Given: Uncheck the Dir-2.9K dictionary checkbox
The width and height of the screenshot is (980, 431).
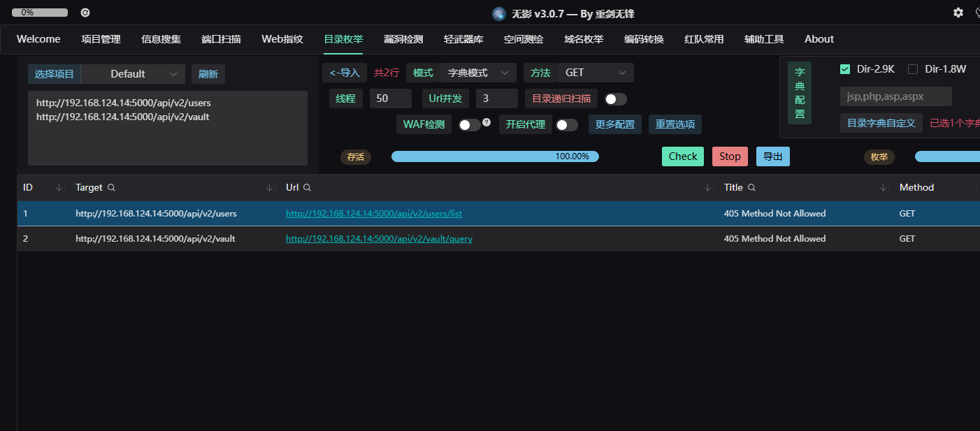Looking at the screenshot, I should point(845,69).
